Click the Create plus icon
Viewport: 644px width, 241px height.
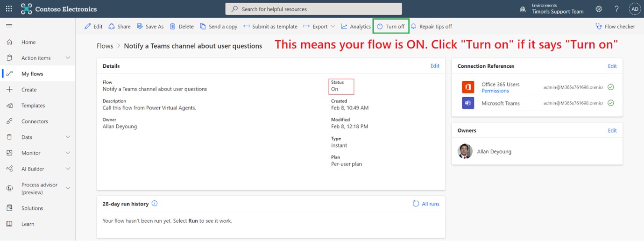click(x=9, y=90)
